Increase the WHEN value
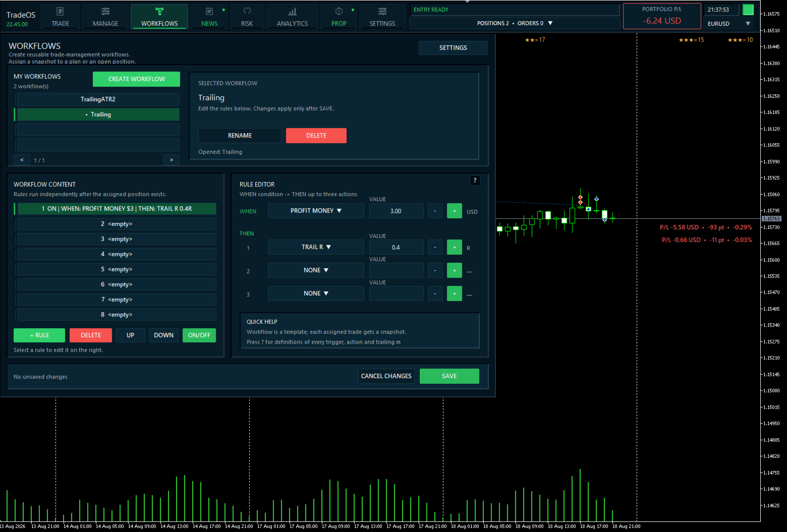 (x=455, y=211)
